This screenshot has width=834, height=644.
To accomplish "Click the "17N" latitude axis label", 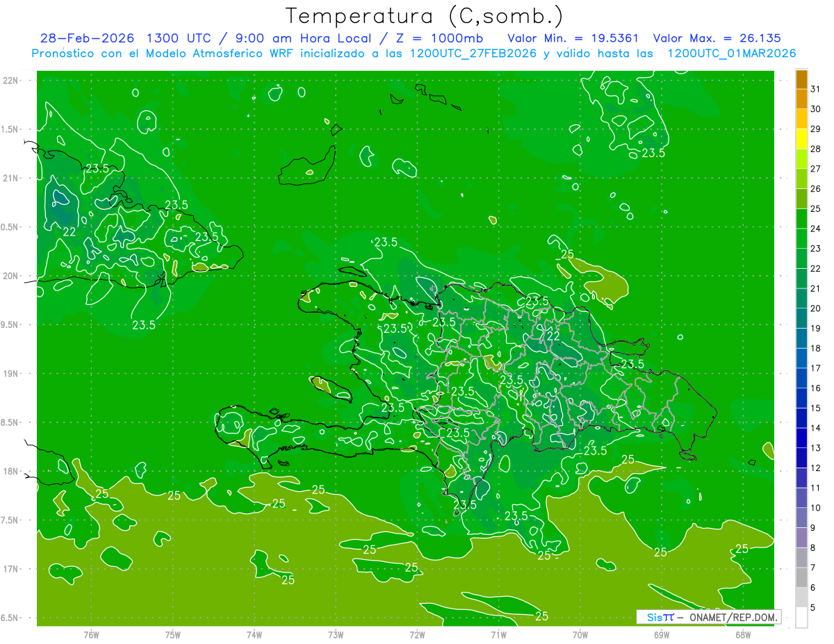I will [12, 569].
